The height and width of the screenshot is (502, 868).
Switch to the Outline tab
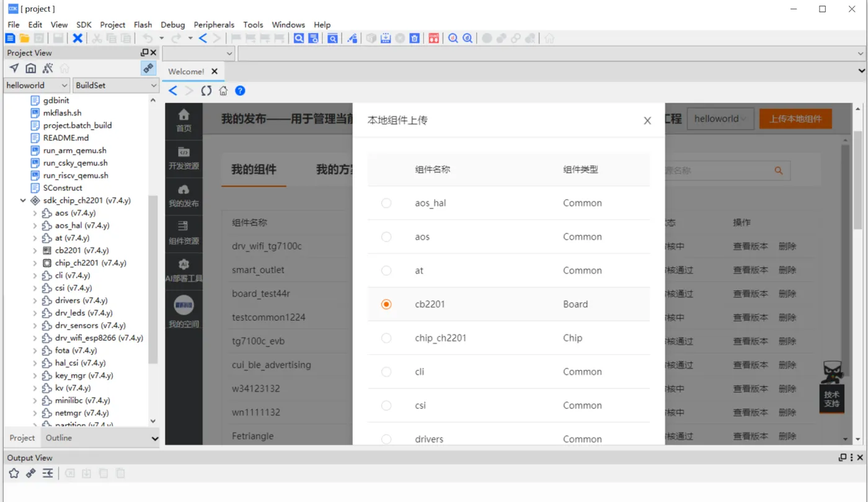pyautogui.click(x=59, y=438)
